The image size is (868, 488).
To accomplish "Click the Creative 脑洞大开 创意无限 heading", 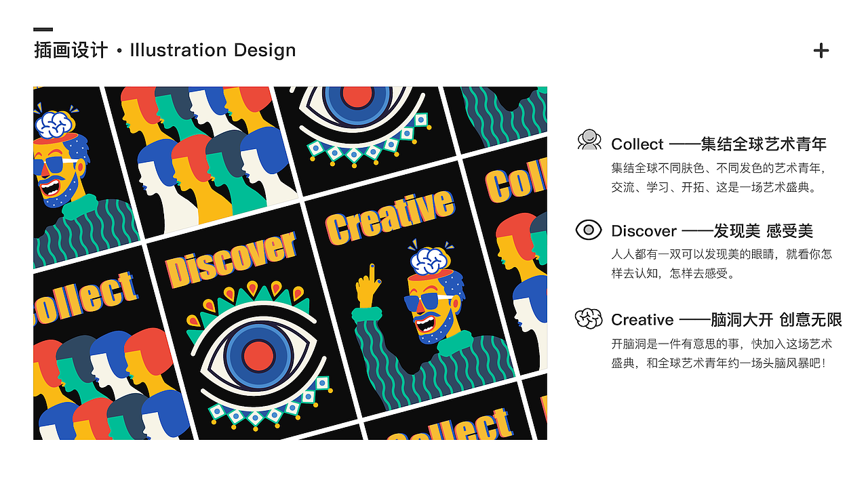I will coord(726,319).
